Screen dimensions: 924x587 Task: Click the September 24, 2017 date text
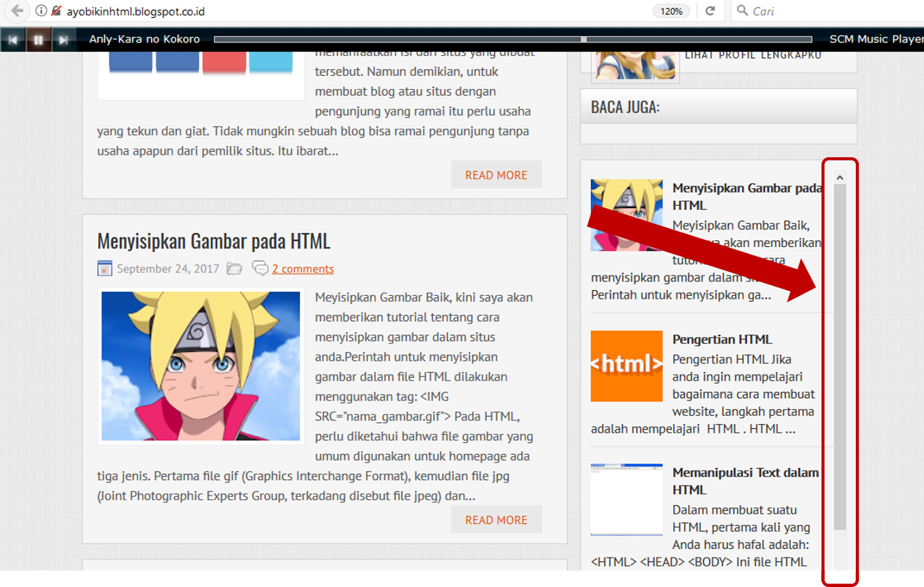(x=168, y=269)
